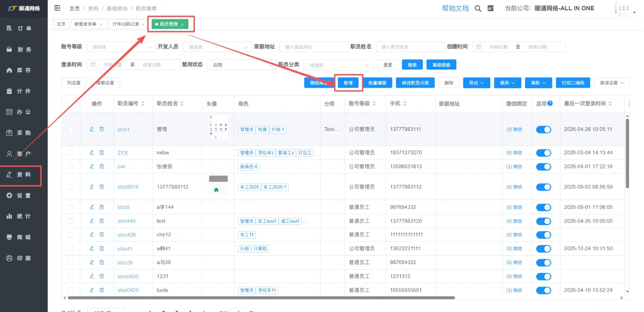Collapse the sidebar with the menu fold icon
This screenshot has height=312, width=644.
click(x=57, y=8)
